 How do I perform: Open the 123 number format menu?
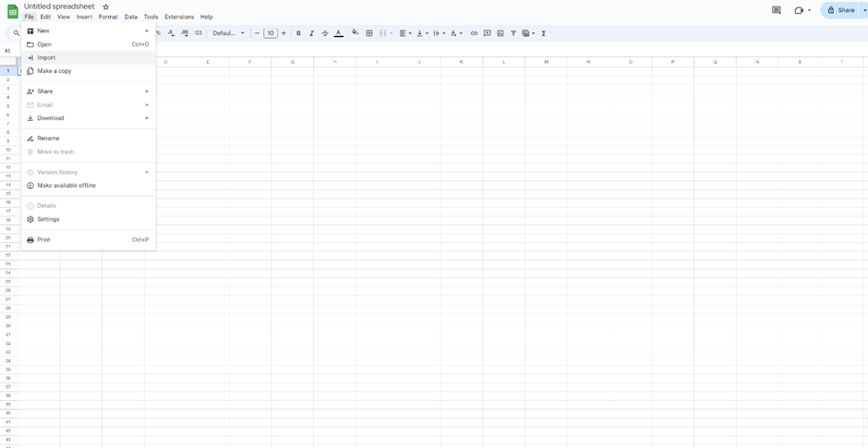click(x=199, y=33)
